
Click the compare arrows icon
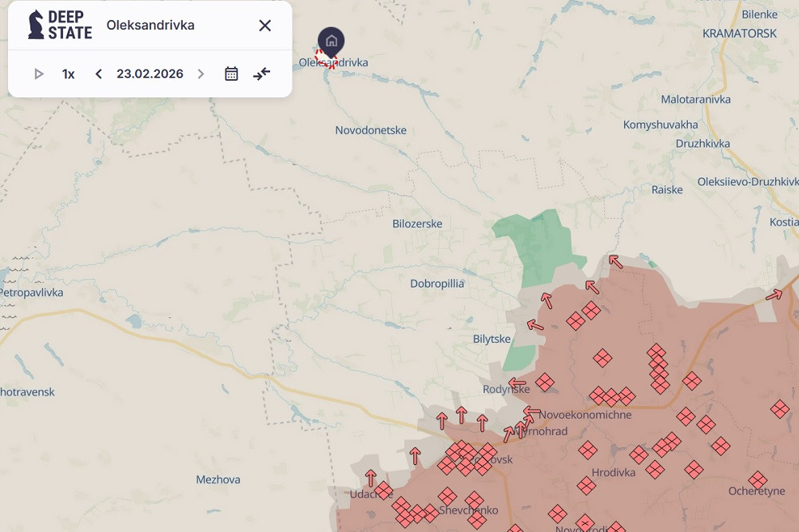click(x=262, y=74)
